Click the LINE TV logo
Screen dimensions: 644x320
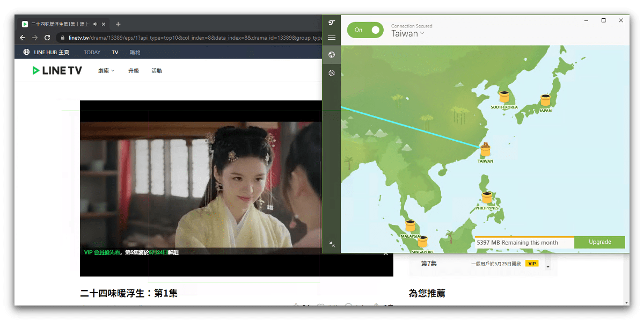tap(57, 70)
